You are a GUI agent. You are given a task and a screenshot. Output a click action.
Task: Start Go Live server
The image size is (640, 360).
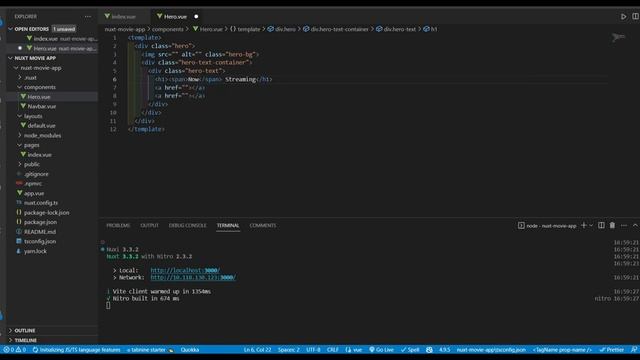coord(381,350)
